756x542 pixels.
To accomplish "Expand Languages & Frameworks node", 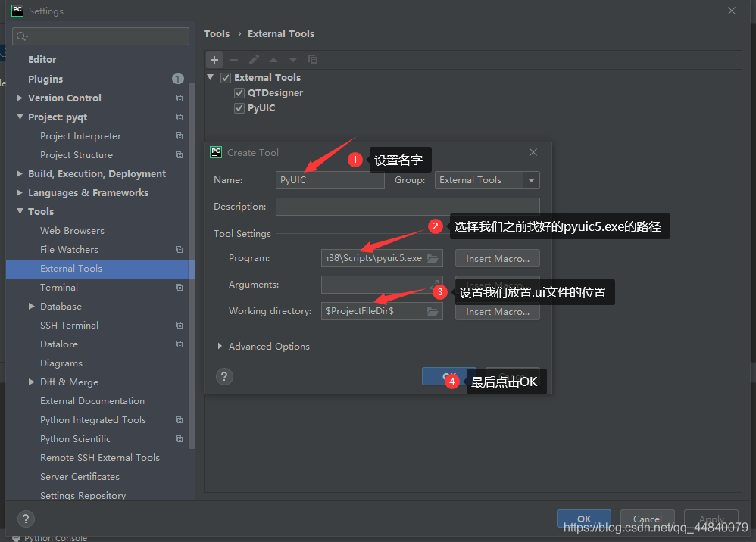I will pos(19,193).
